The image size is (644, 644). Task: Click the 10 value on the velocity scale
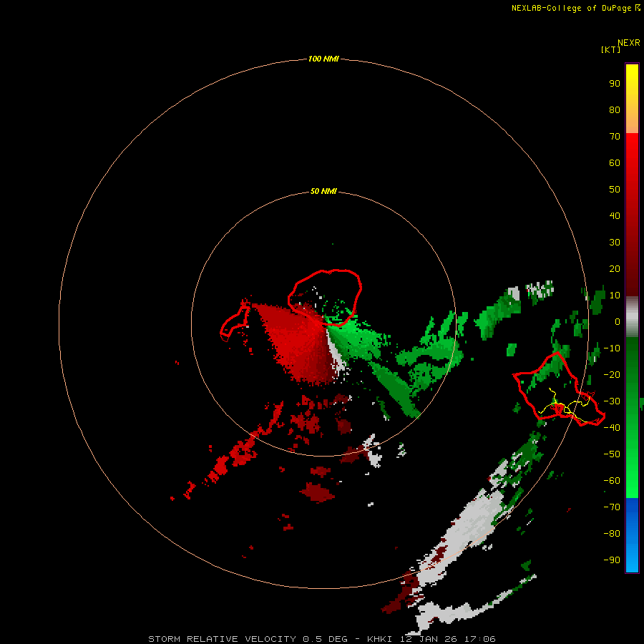click(x=615, y=296)
